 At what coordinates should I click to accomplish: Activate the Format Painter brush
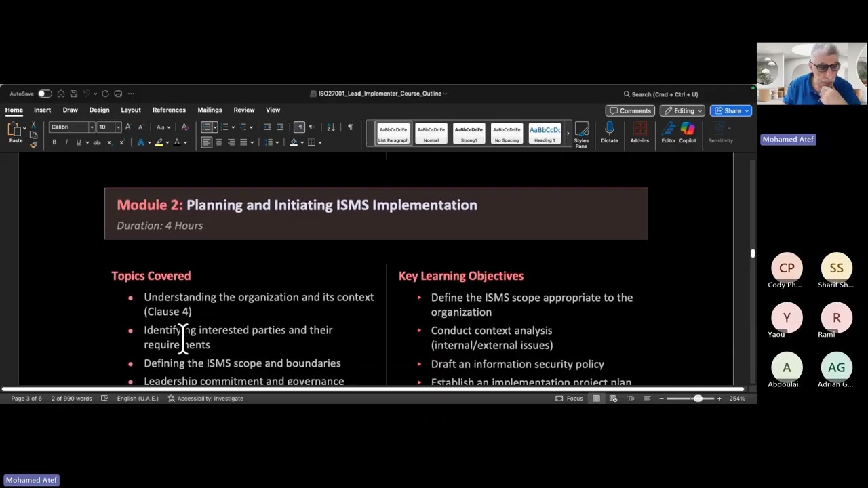(33, 144)
